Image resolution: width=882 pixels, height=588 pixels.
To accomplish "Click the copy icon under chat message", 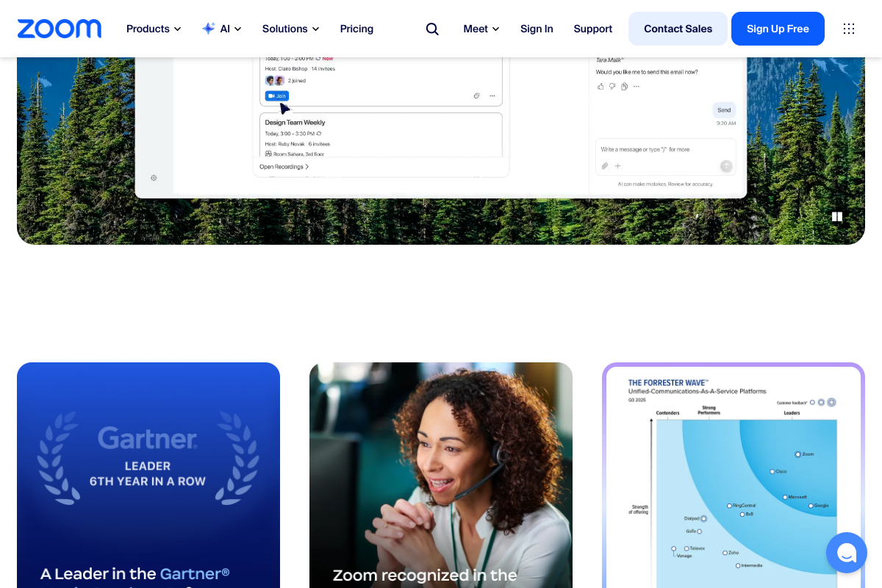I will click(x=624, y=86).
